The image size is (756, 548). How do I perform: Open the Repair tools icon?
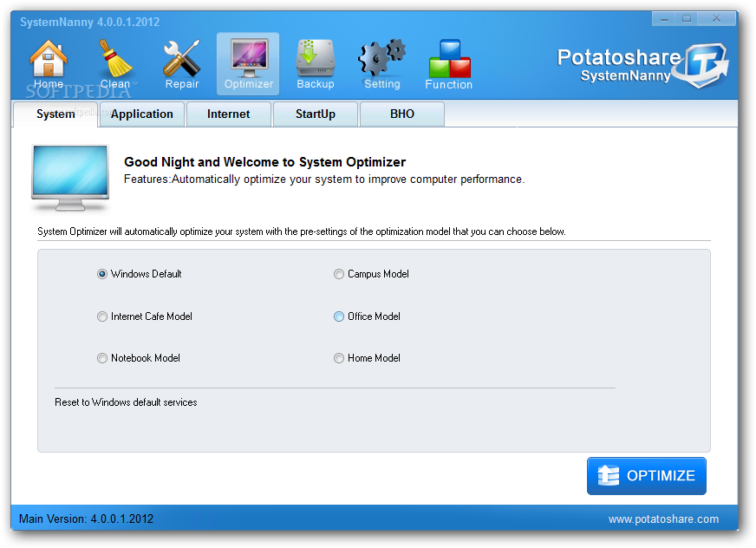182,63
